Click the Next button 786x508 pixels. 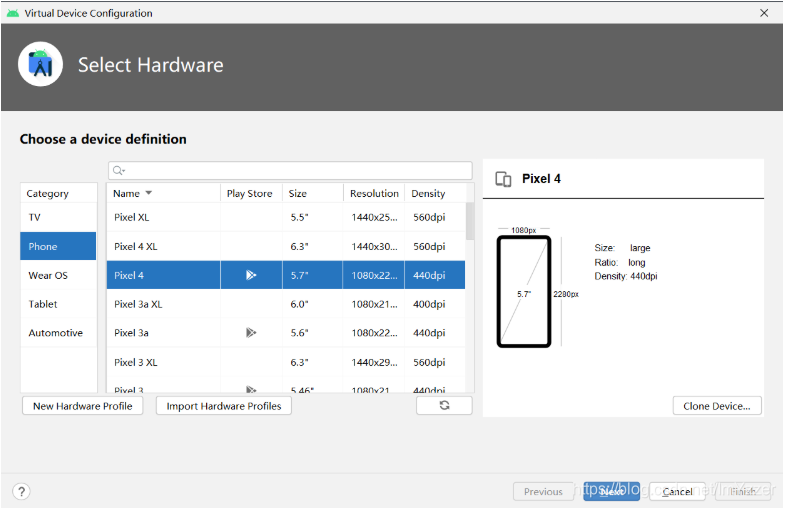612,491
